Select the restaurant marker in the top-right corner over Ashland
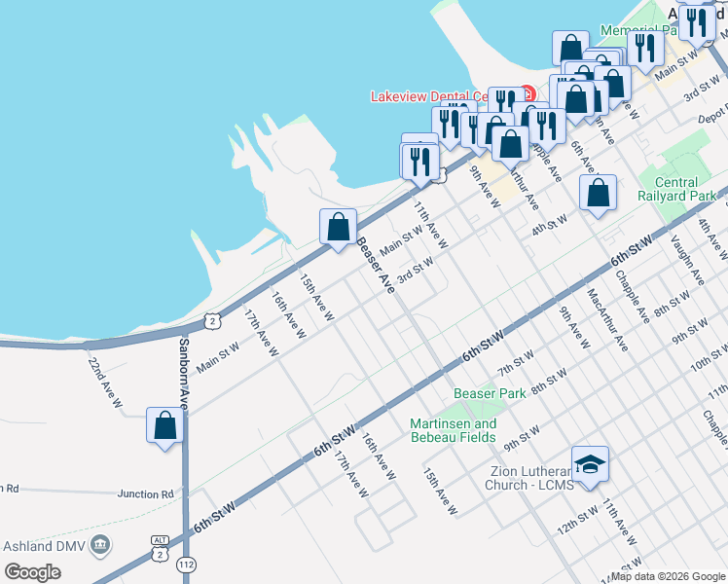 click(x=697, y=25)
